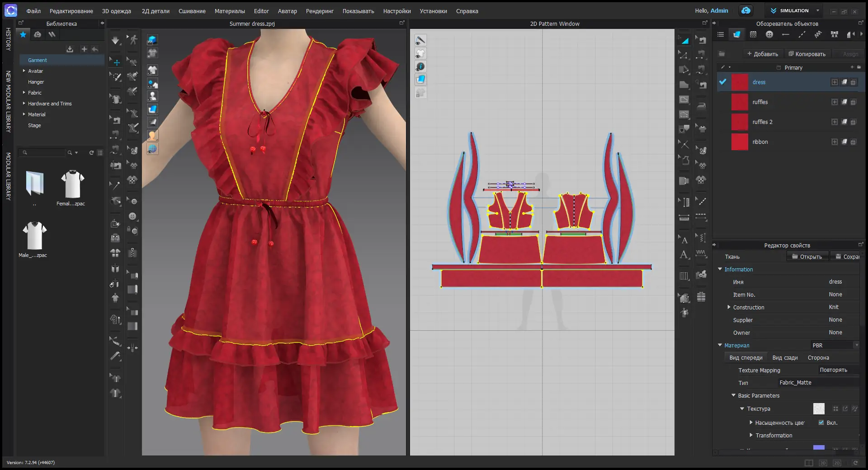Open the PBR material type dropdown

click(x=835, y=345)
